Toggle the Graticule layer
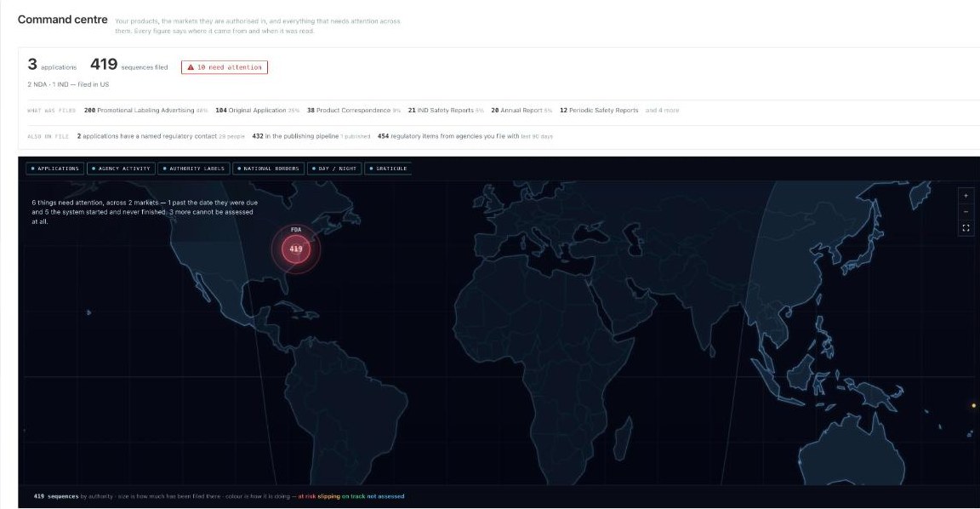Image resolution: width=980 pixels, height=509 pixels. (388, 169)
